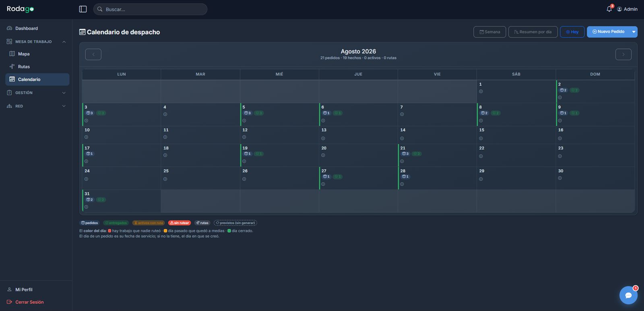This screenshot has width=644, height=311.
Task: Click the package count badge on day 3
Action: tap(89, 113)
